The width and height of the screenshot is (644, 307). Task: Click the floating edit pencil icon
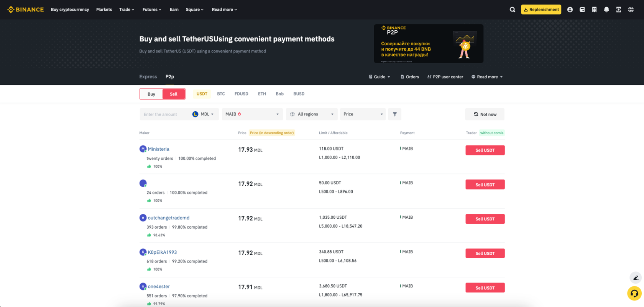pyautogui.click(x=636, y=278)
